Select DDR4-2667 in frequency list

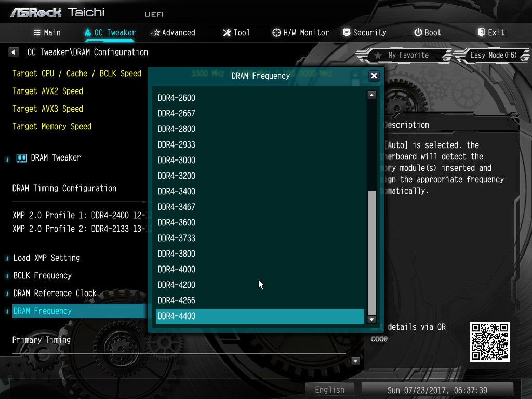(x=260, y=114)
